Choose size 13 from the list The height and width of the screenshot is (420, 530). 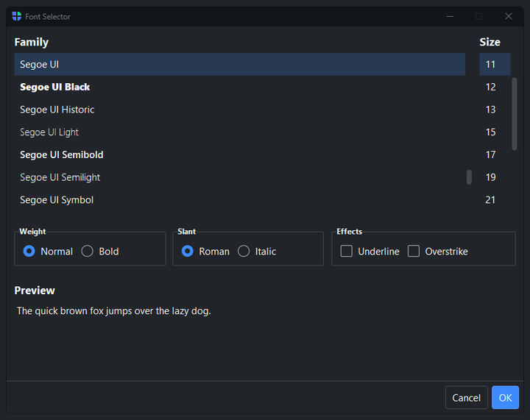[495, 110]
